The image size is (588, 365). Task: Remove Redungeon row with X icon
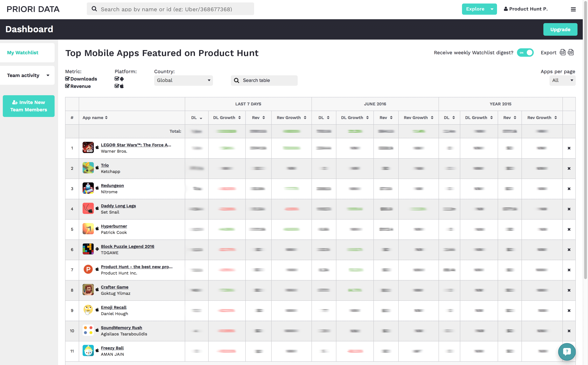click(x=569, y=189)
